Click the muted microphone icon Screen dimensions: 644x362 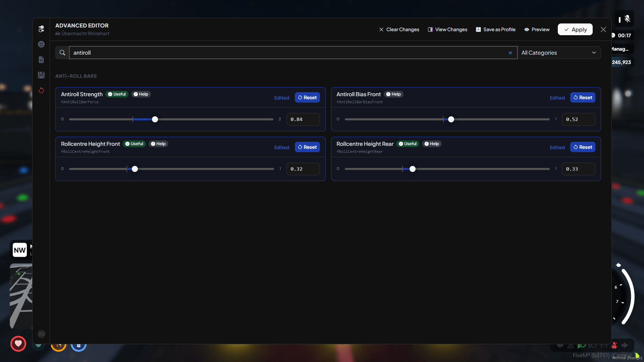pyautogui.click(x=628, y=19)
